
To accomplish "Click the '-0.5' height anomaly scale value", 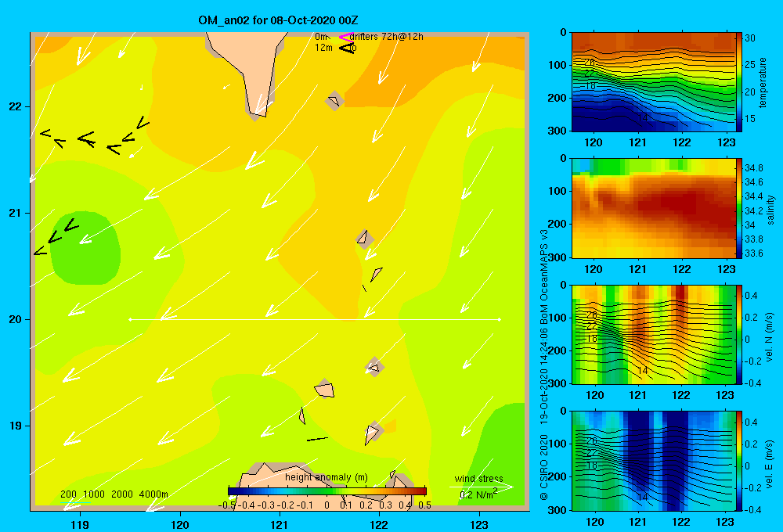I will point(227,505).
